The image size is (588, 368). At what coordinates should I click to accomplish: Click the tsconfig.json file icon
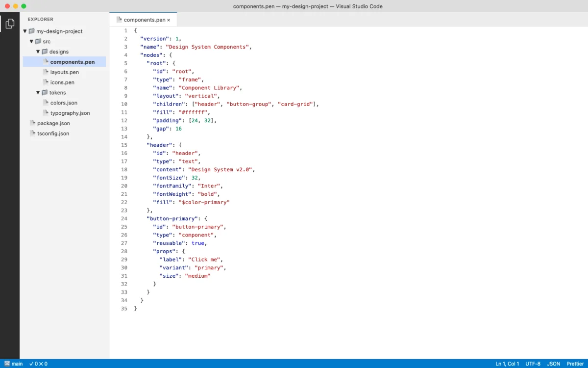coord(33,133)
